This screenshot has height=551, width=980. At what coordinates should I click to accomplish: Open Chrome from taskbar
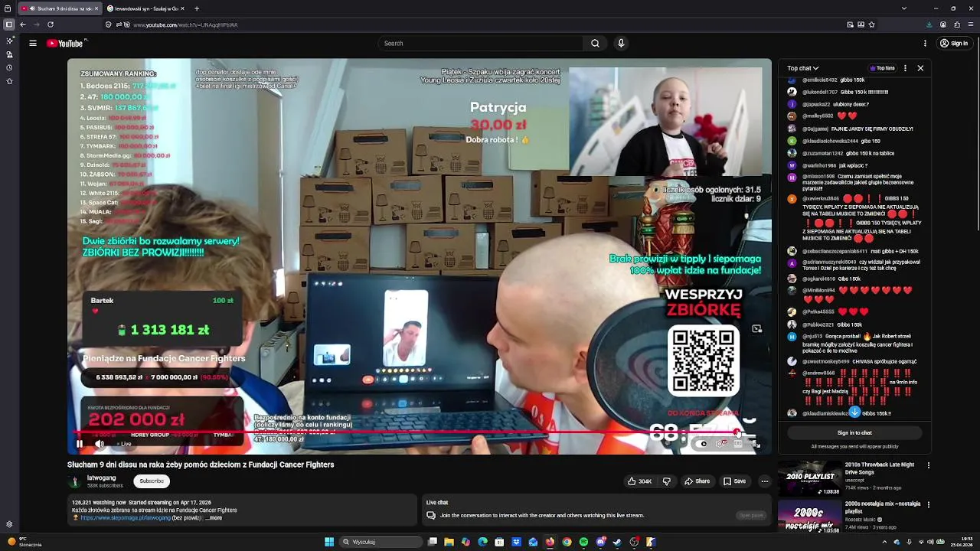pos(567,542)
